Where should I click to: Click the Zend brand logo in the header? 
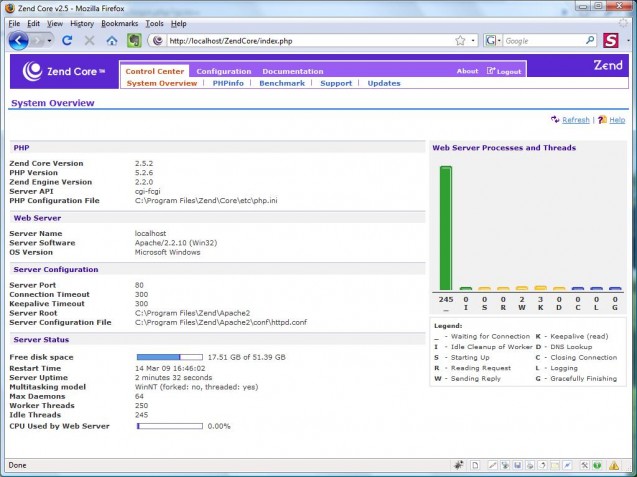click(x=608, y=65)
